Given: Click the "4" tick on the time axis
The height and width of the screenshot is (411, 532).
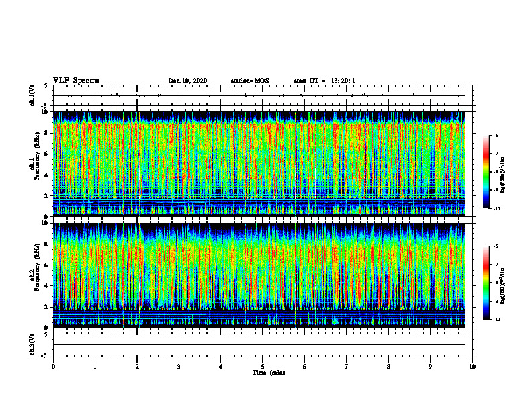Looking at the screenshot, I should [221, 367].
